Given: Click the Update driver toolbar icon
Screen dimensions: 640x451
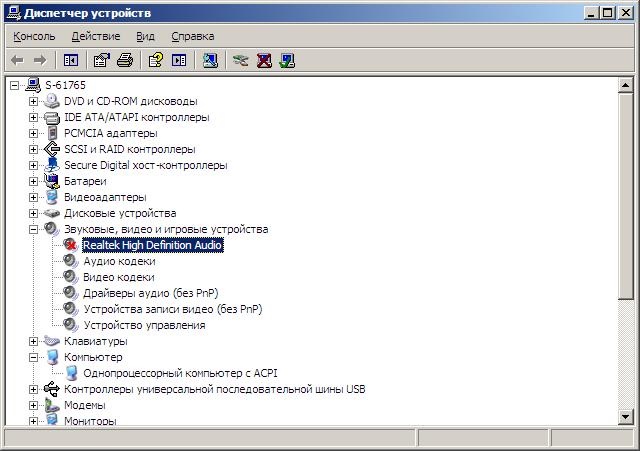Looking at the screenshot, I should pos(241,61).
